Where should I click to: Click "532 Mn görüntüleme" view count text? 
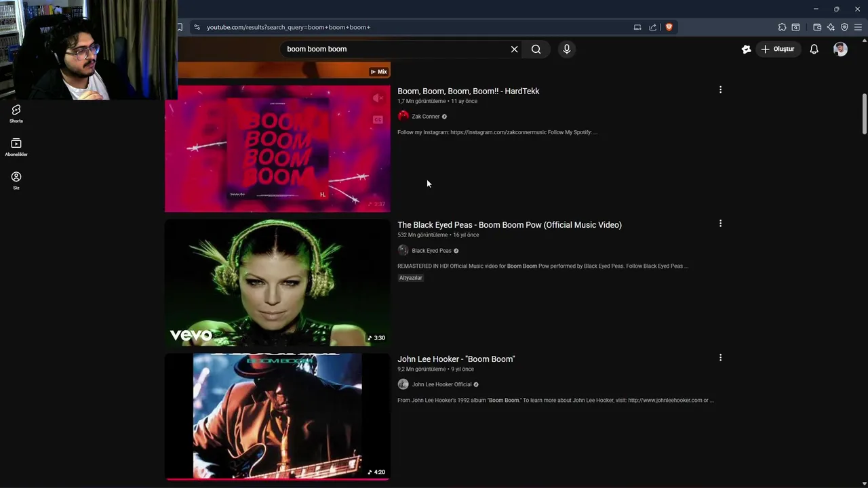(422, 235)
